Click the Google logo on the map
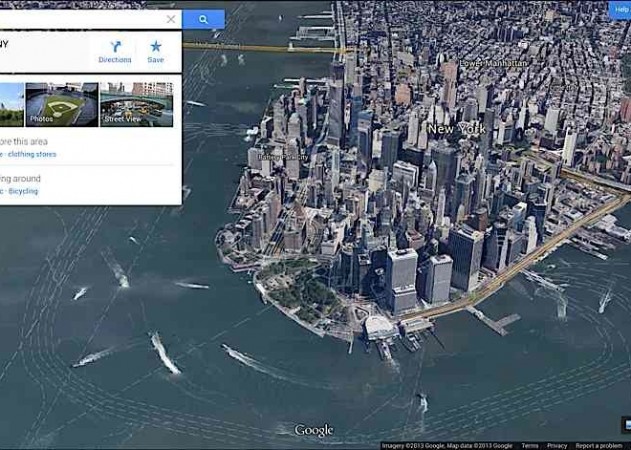This screenshot has height=450, width=631. (x=314, y=431)
